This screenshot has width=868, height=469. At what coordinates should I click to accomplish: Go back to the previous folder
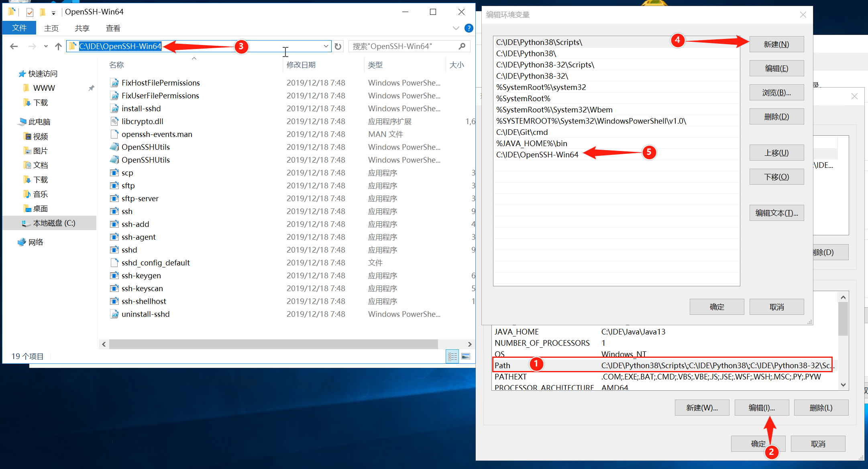(x=14, y=46)
